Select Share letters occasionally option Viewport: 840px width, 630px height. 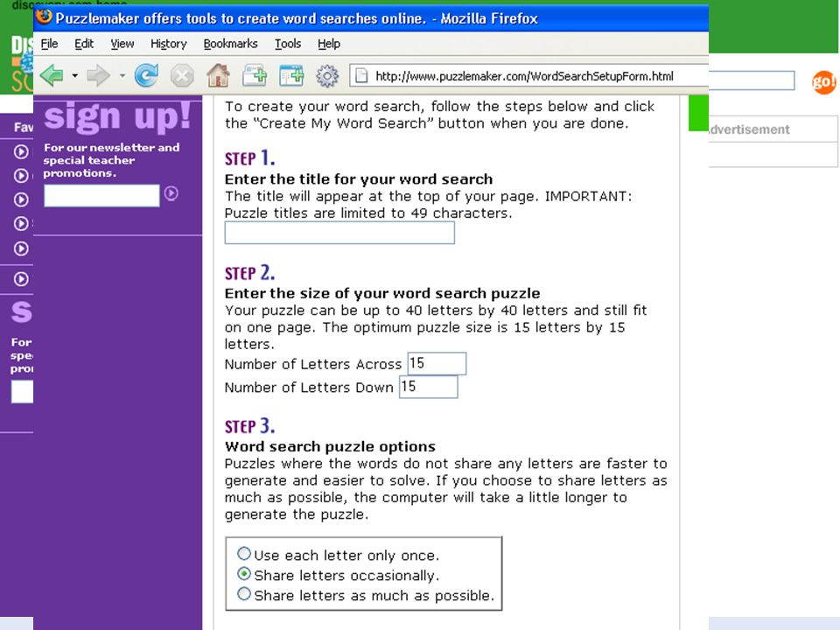[244, 574]
